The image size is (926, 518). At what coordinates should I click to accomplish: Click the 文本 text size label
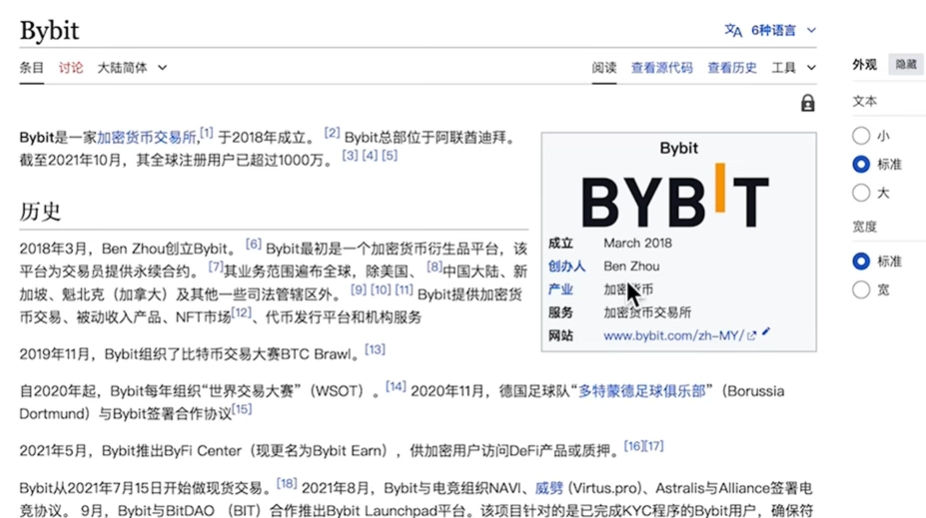tap(865, 101)
